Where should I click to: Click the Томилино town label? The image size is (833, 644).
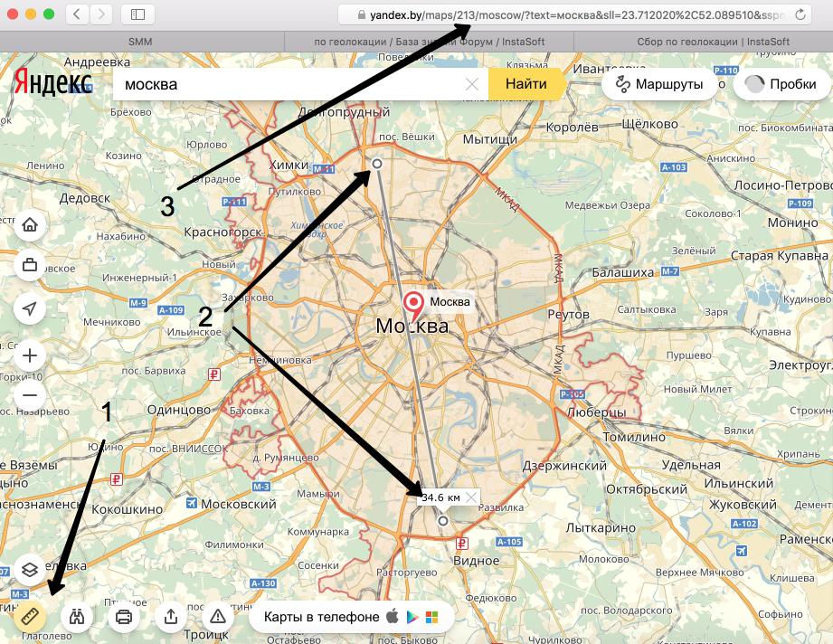click(634, 437)
